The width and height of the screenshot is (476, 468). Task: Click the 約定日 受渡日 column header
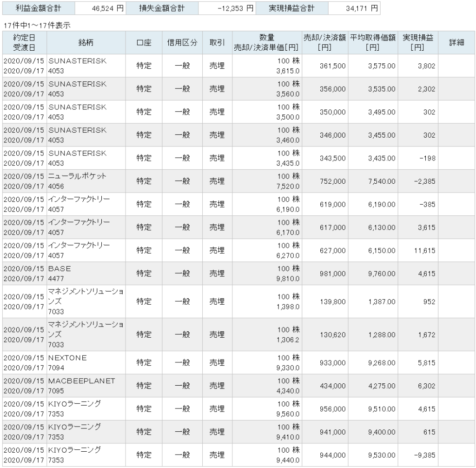click(24, 42)
